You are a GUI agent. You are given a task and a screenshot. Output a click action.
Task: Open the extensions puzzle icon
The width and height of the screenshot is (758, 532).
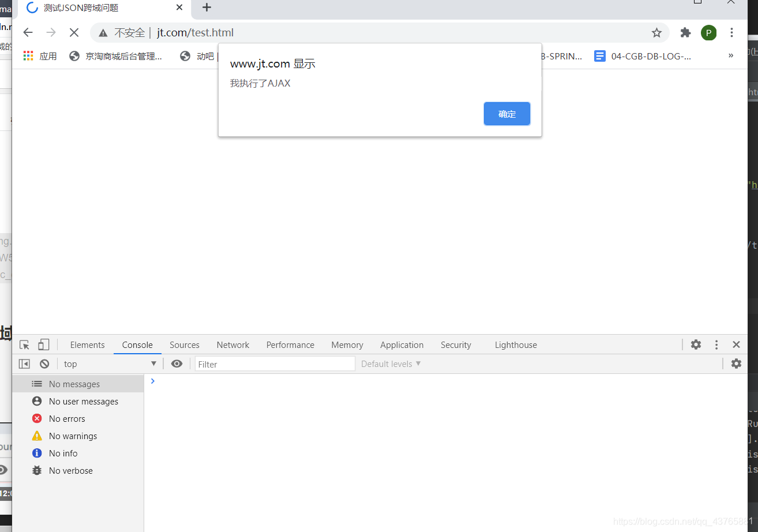click(685, 33)
